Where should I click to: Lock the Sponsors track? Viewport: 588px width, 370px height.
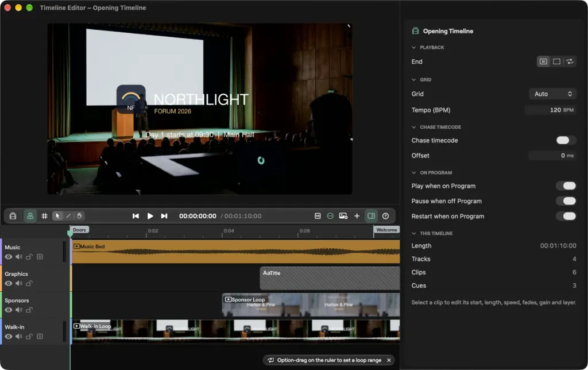pyautogui.click(x=29, y=310)
